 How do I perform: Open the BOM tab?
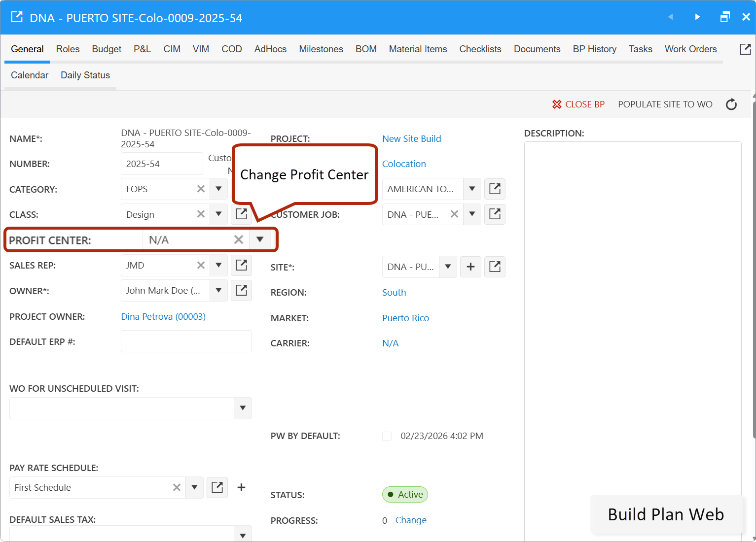366,49
